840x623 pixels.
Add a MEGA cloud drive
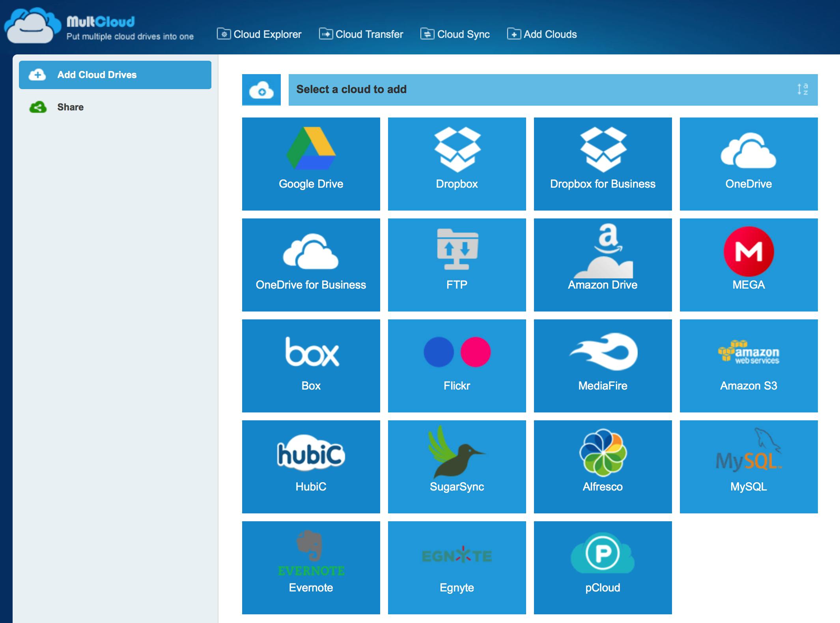tap(749, 265)
